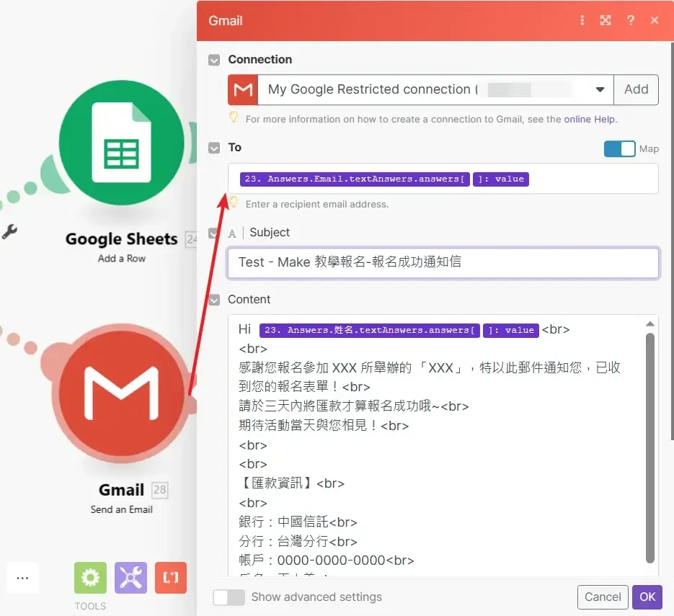Viewport: 674px width, 616px height.
Task: Click the Google Sheets module label
Action: pyautogui.click(x=122, y=239)
